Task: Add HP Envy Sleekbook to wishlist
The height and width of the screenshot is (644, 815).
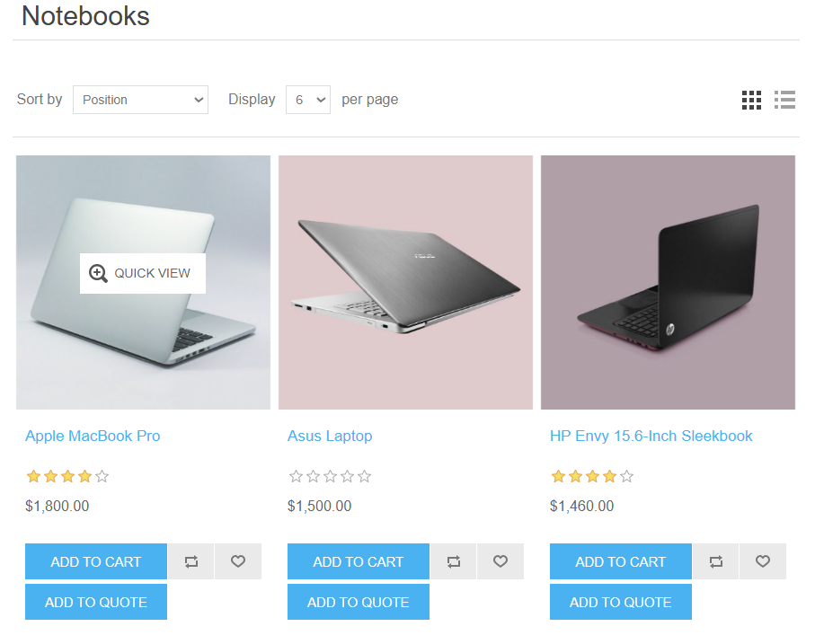Action: tap(763, 561)
